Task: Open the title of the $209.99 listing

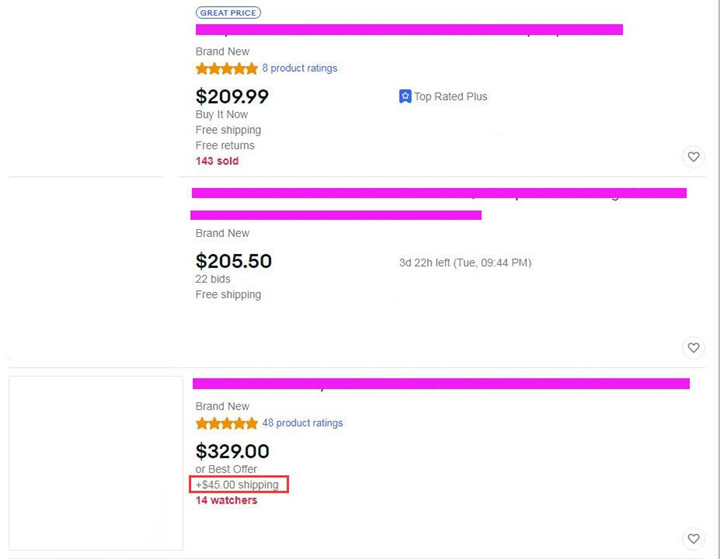Action: point(409,30)
